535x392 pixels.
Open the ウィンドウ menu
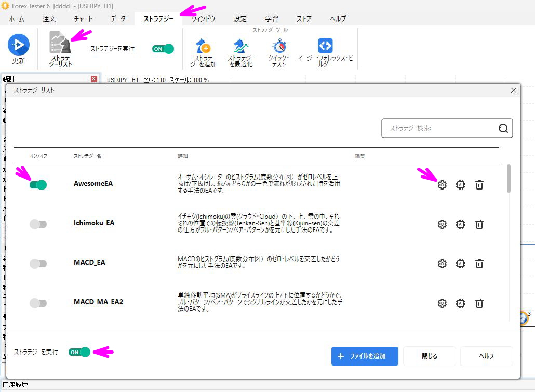pyautogui.click(x=203, y=19)
